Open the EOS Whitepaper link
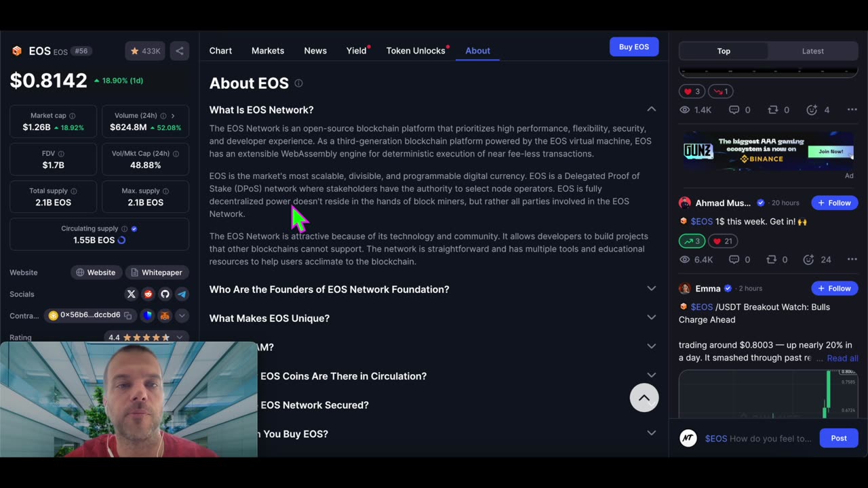Image resolution: width=868 pixels, height=488 pixels. 157,272
